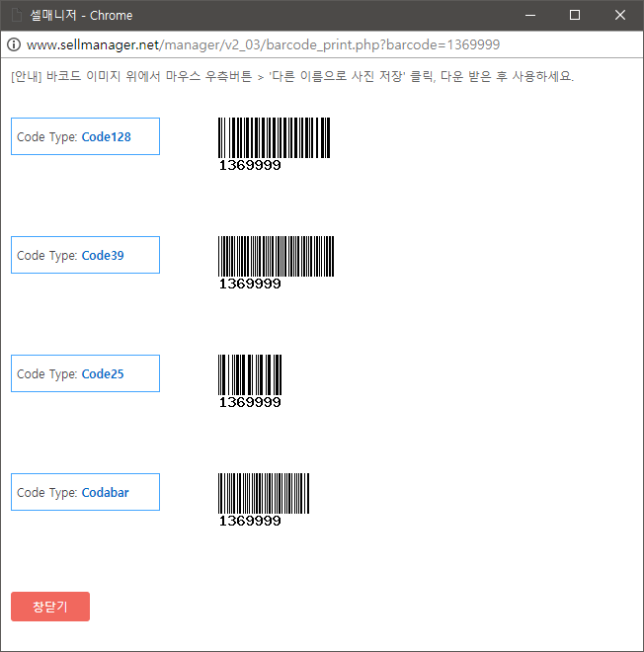
Task: Minimize the 셀매니저 Chrome window
Action: point(530,16)
